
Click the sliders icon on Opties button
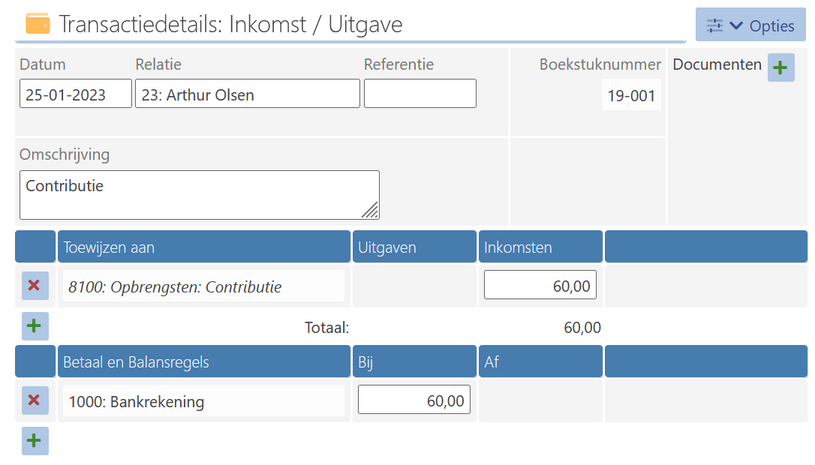pyautogui.click(x=714, y=26)
